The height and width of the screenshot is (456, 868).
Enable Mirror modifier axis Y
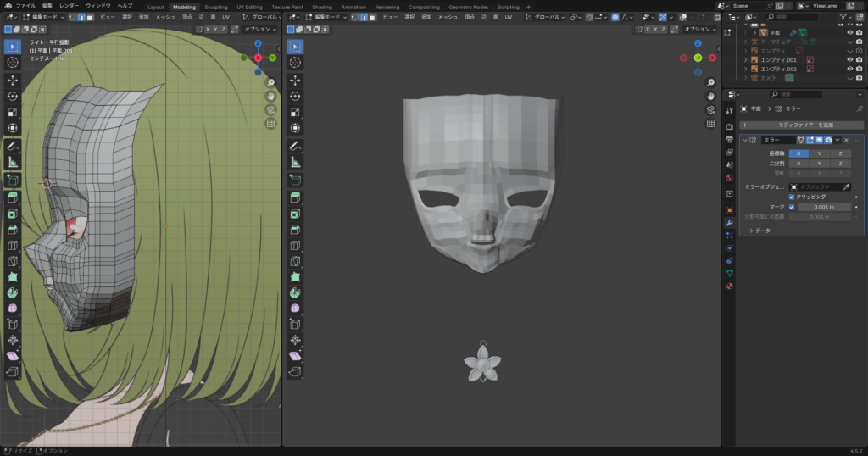point(820,154)
